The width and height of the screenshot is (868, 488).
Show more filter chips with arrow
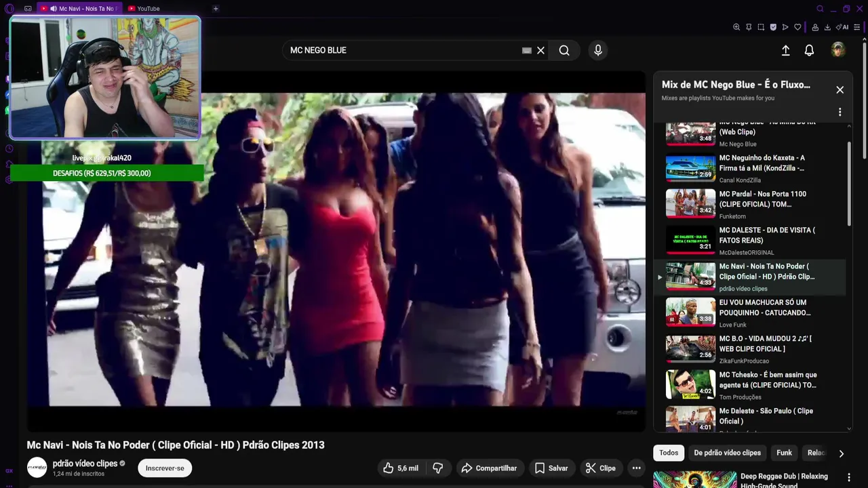point(841,453)
